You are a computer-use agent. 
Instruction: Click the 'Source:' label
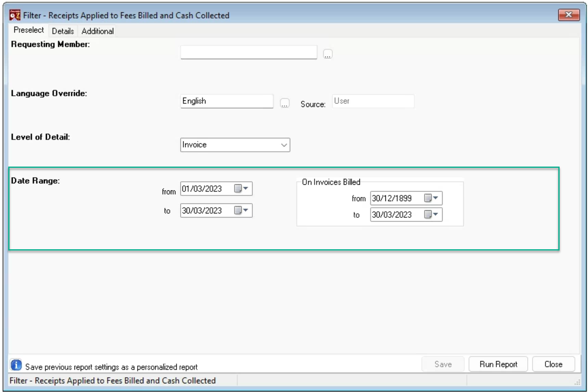coord(313,104)
